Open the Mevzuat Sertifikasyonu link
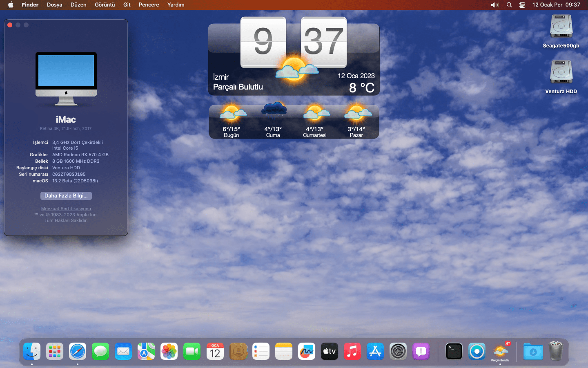This screenshot has height=368, width=588. point(66,209)
